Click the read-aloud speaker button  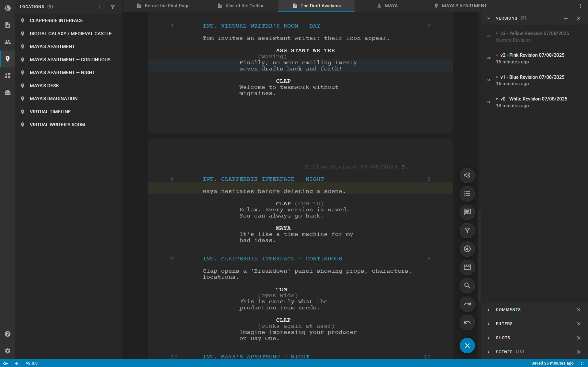coord(467,176)
